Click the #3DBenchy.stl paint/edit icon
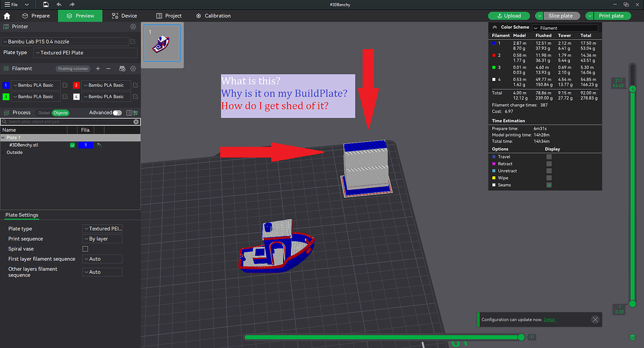Screen dimensions: 644x348 pos(99,145)
